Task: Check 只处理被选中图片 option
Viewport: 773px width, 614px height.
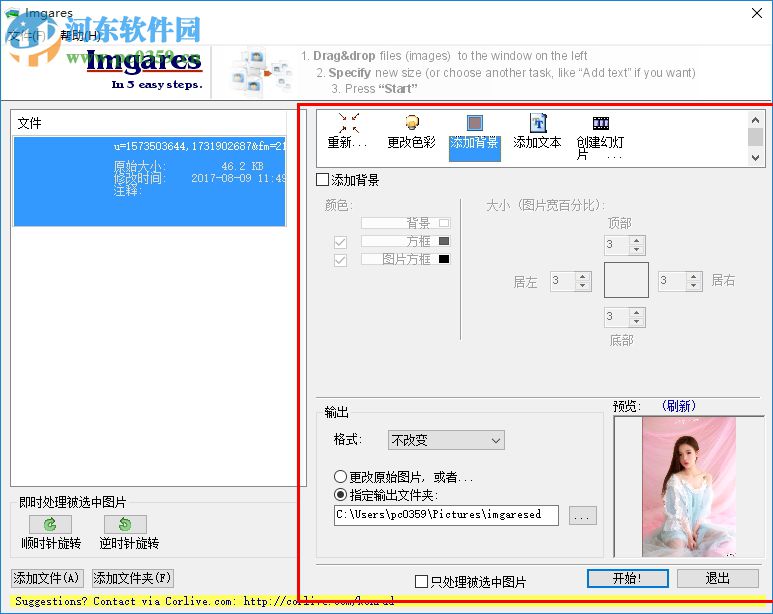Action: pos(421,581)
